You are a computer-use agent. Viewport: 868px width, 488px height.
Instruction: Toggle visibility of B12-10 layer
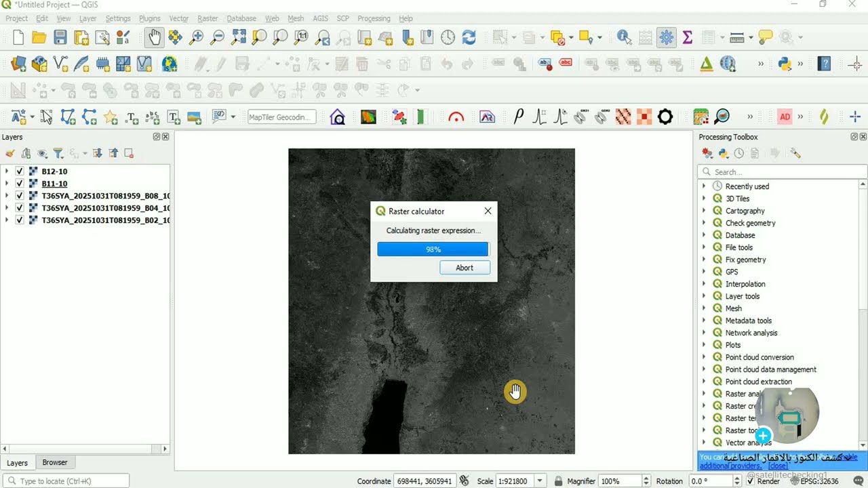coord(20,171)
